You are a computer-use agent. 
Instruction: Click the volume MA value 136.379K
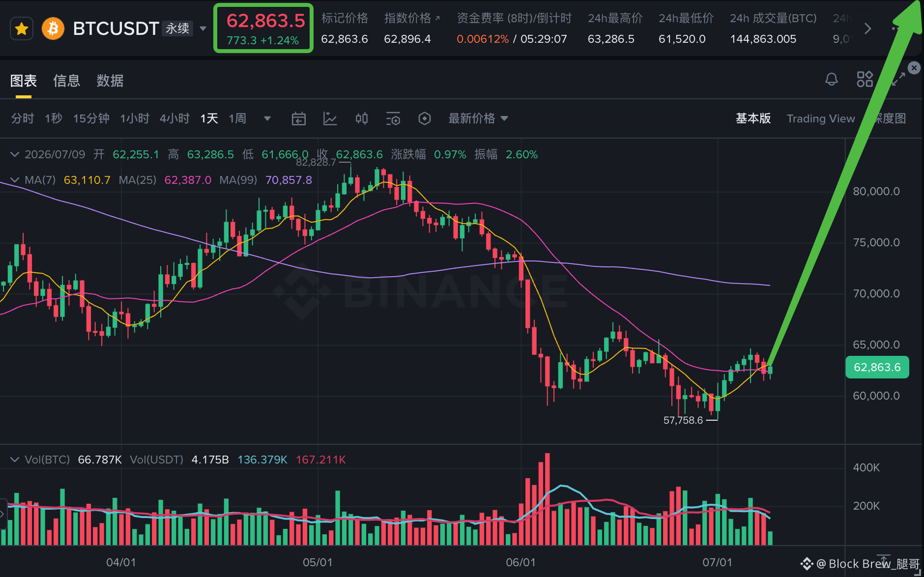coord(262,460)
